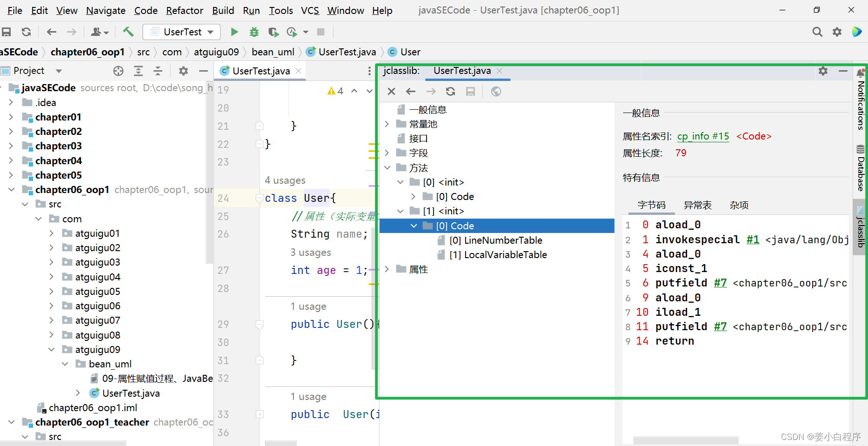Start debugging with the bug icon
Screen dimensions: 868x446
click(254, 32)
